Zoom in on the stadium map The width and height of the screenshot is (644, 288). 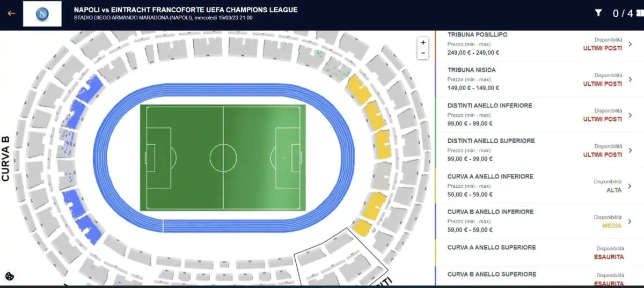click(x=423, y=42)
